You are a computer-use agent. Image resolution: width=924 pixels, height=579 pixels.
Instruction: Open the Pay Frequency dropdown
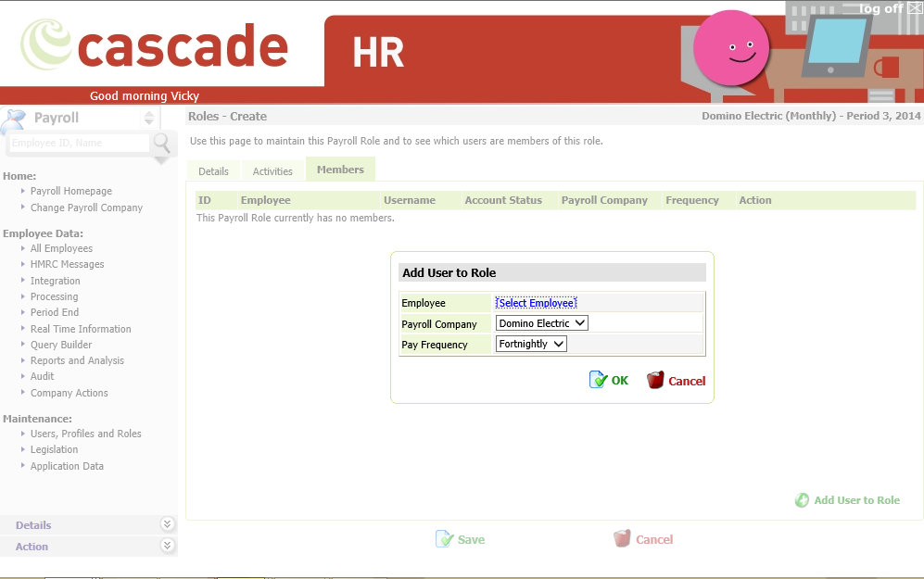click(x=531, y=344)
